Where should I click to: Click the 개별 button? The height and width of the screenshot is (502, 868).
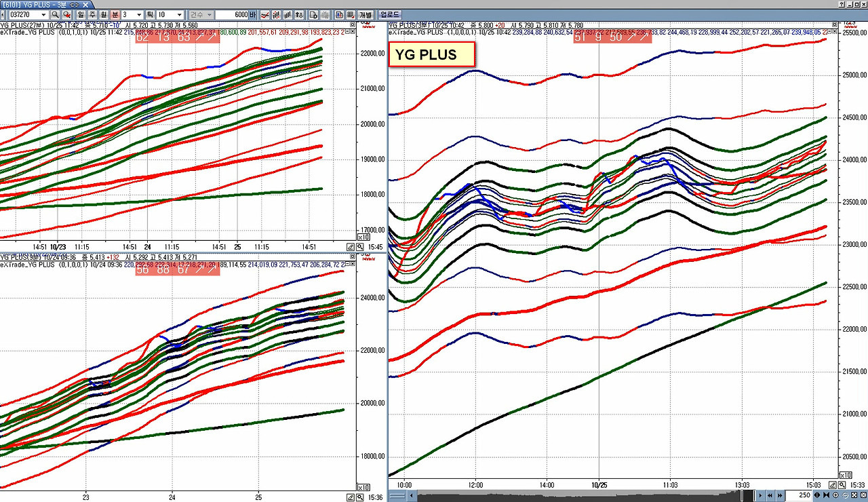tap(366, 14)
